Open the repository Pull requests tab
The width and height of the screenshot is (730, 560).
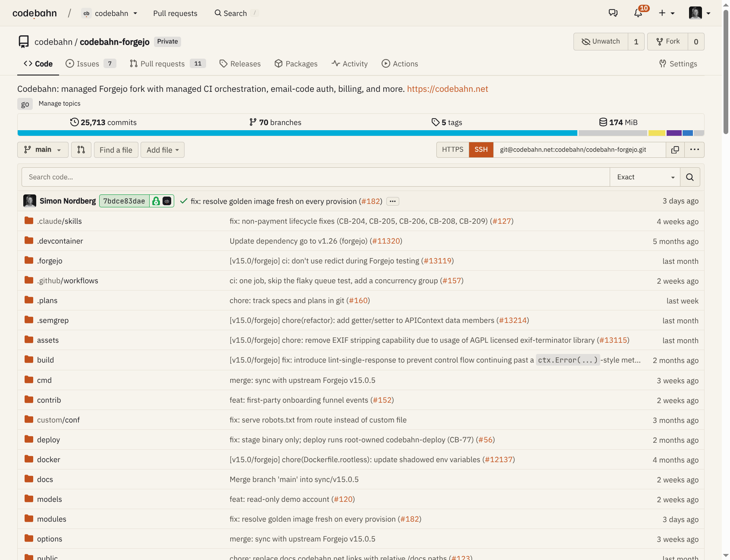[167, 64]
